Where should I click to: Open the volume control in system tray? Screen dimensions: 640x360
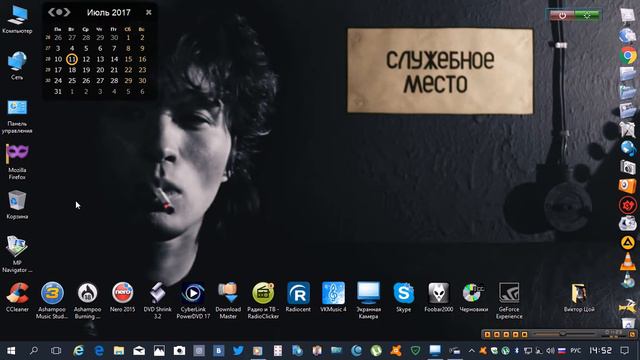tap(550, 351)
